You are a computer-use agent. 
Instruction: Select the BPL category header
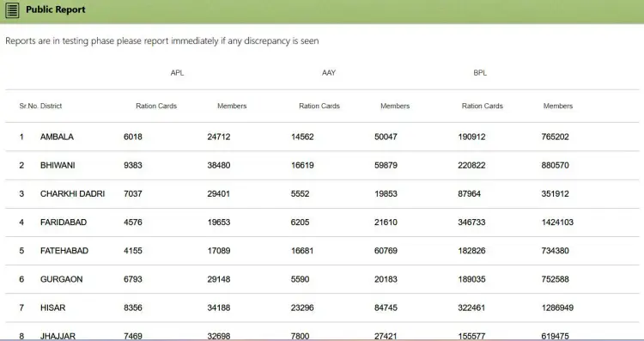[480, 73]
